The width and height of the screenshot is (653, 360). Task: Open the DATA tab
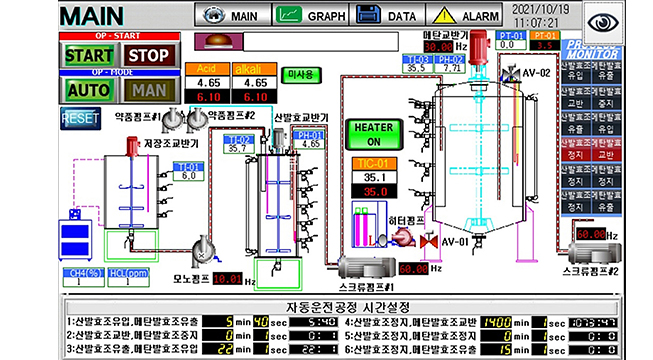[x=387, y=16]
